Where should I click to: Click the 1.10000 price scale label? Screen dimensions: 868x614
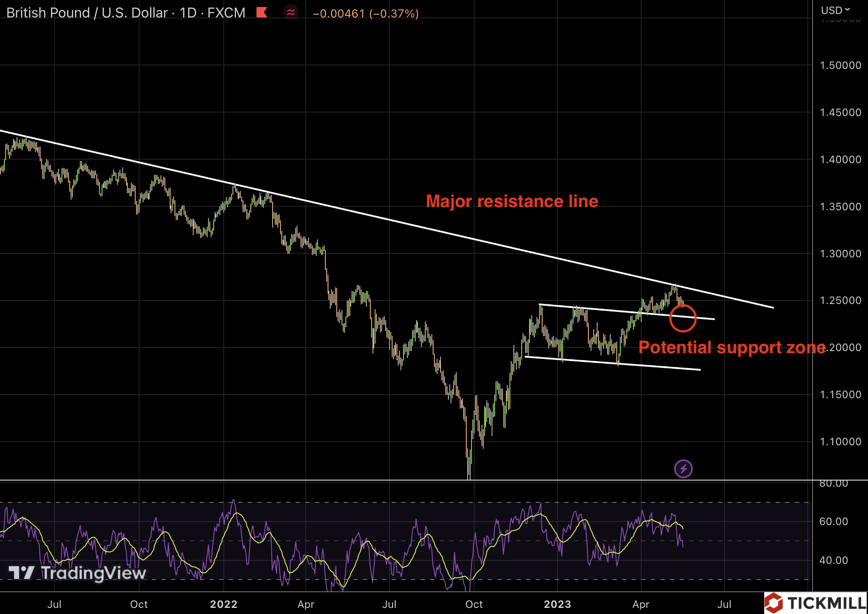coord(841,442)
